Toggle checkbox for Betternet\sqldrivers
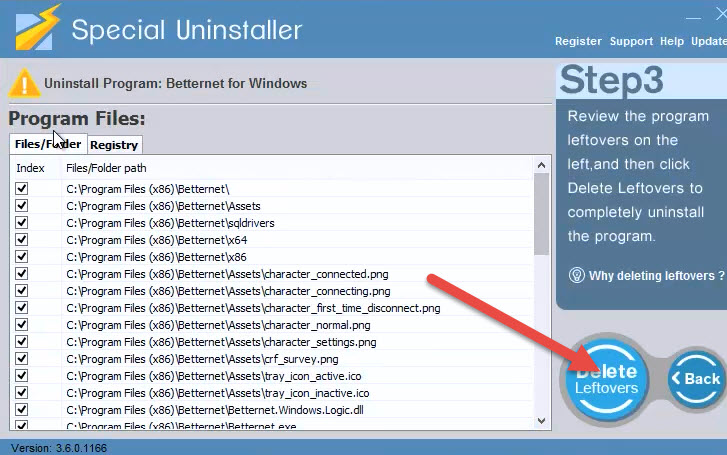Screen dimensions: 727x455 pyautogui.click(x=21, y=223)
